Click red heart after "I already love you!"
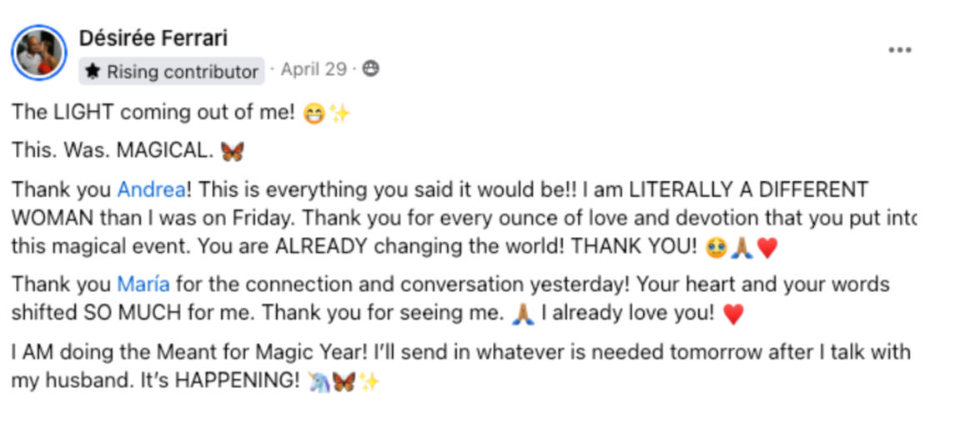This screenshot has width=980, height=424. (x=733, y=315)
